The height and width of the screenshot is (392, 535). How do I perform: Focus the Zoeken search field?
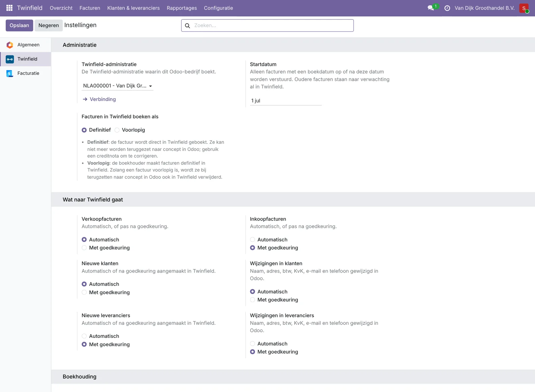click(x=267, y=25)
